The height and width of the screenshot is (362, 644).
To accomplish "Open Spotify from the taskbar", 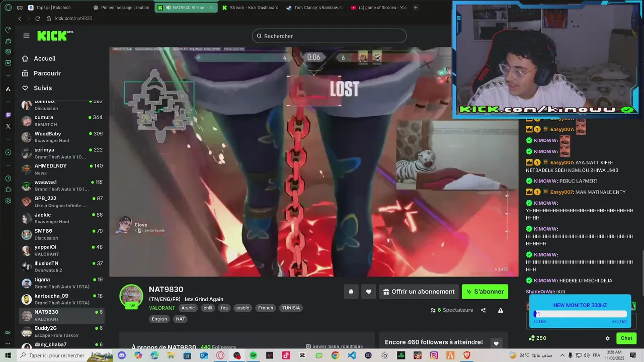I will point(253,355).
